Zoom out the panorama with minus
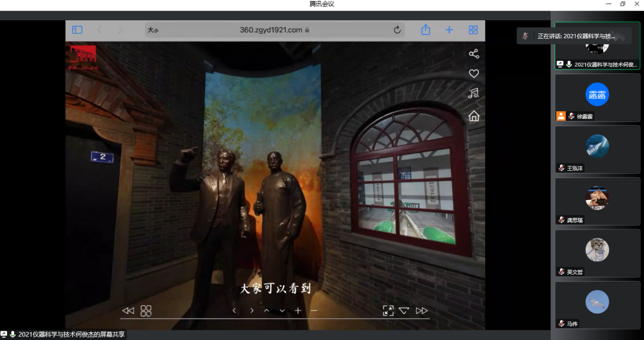 coord(314,311)
